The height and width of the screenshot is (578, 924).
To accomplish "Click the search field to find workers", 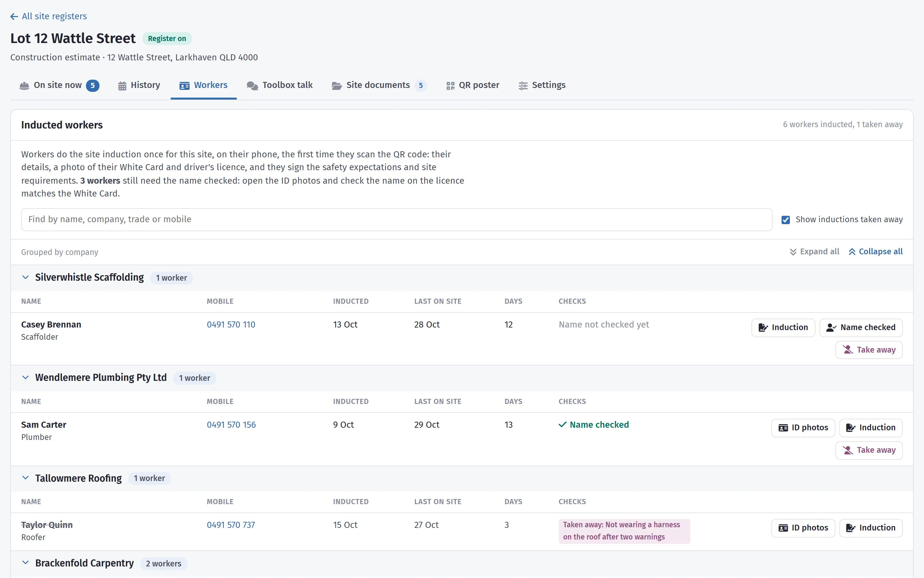I will (x=397, y=219).
